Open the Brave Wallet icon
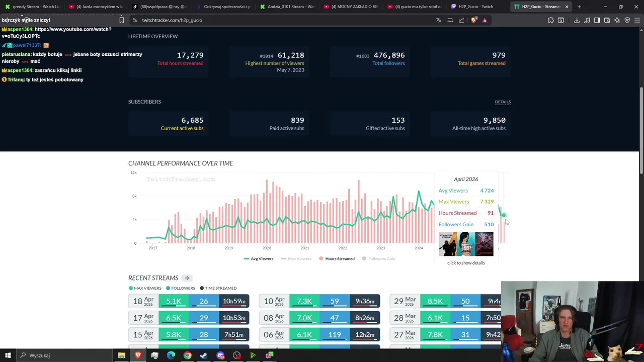This screenshot has width=644, height=362. 607,20
